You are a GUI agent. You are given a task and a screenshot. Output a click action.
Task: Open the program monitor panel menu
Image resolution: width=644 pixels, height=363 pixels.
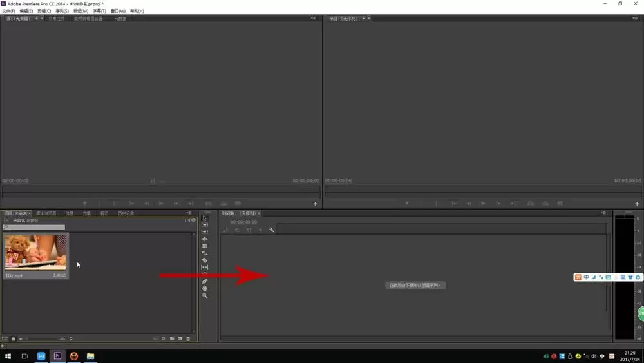click(635, 19)
